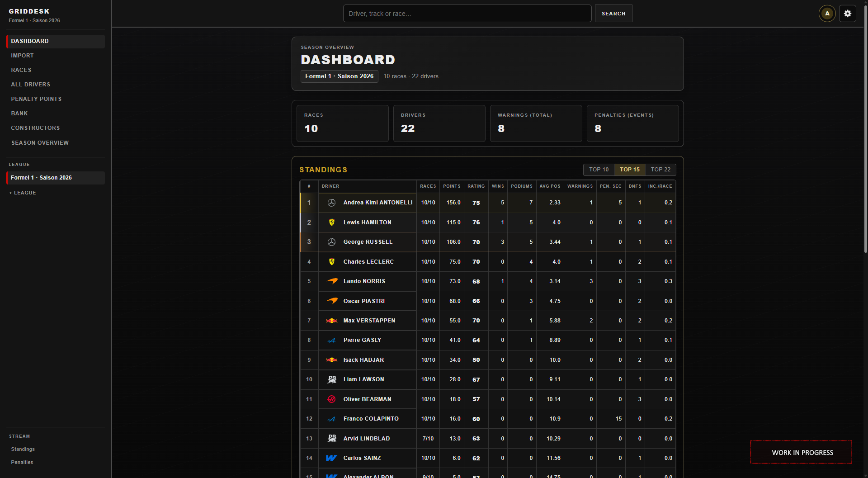Switch standings to Top 22

coord(660,170)
